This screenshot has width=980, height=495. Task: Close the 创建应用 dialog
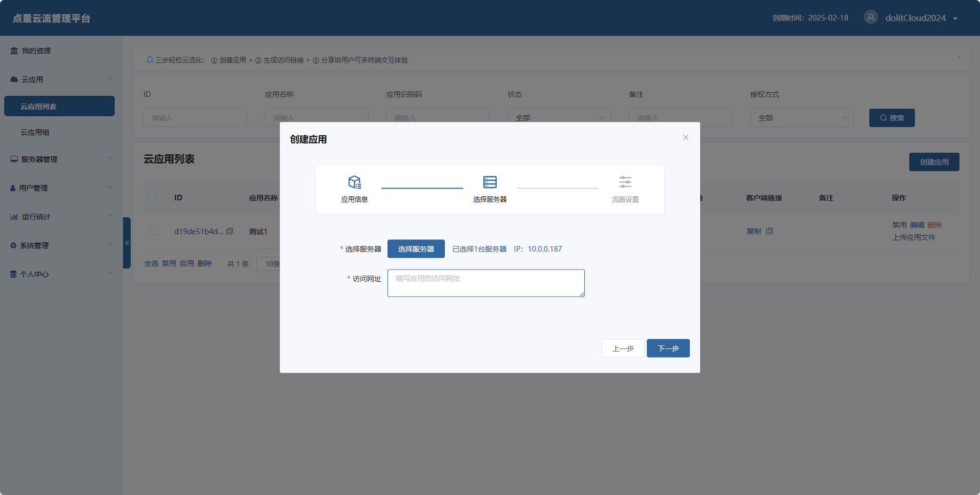tap(685, 137)
